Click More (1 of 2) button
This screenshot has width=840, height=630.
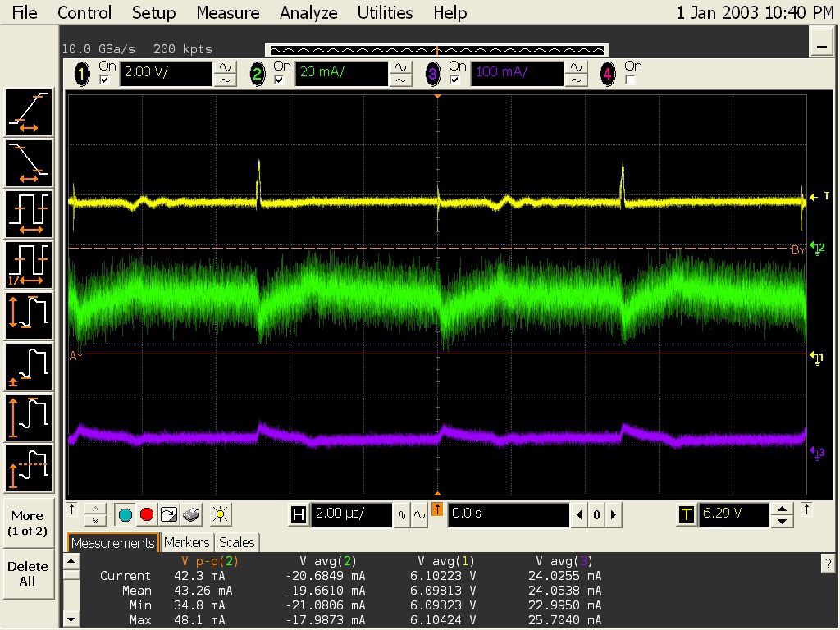(x=28, y=523)
